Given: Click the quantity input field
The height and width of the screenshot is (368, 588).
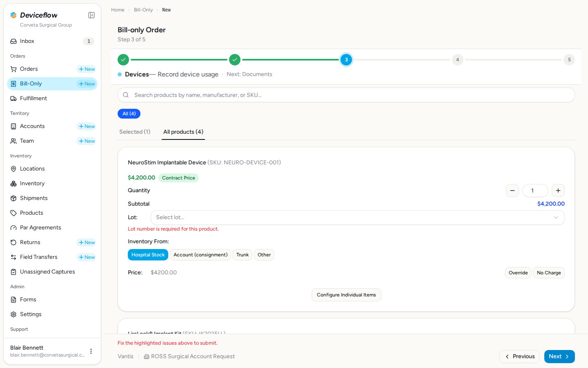Looking at the screenshot, I should click(x=535, y=191).
